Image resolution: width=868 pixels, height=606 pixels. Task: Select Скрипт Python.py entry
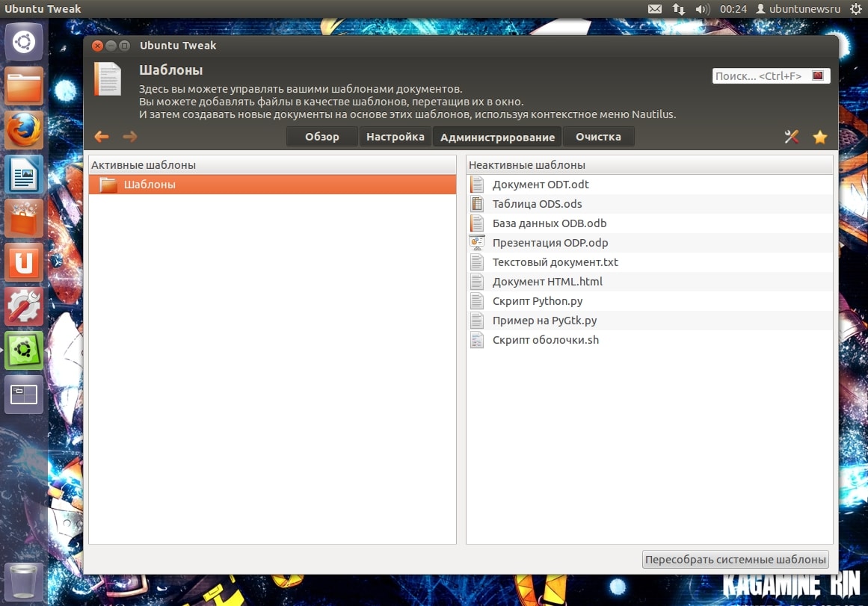coord(650,300)
